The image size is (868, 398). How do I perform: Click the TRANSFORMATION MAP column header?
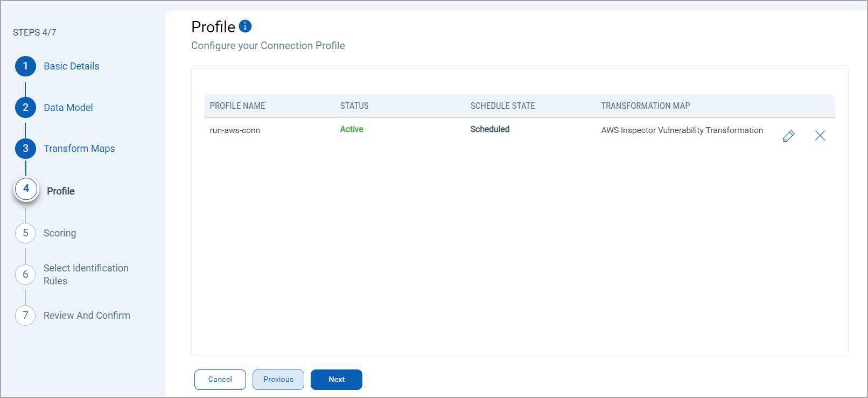645,106
